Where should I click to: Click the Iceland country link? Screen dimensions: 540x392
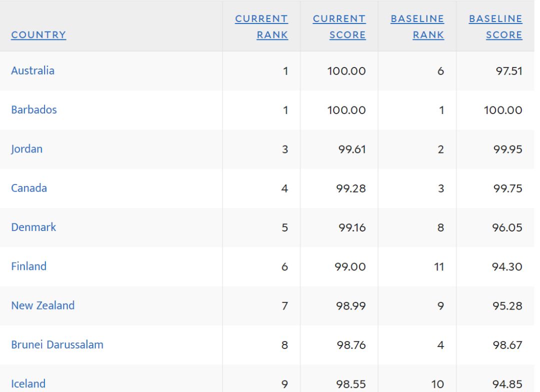28,383
